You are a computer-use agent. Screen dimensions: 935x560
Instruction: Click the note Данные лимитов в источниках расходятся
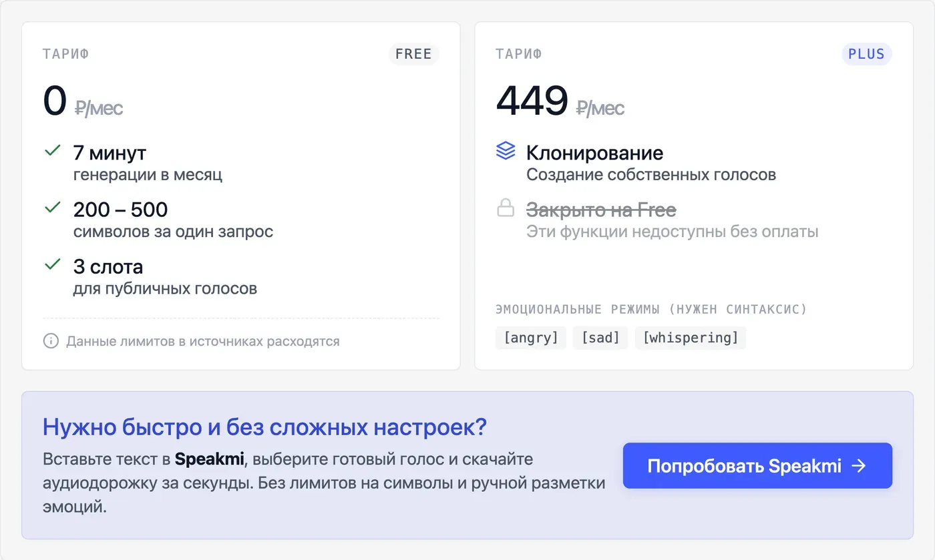tap(203, 341)
